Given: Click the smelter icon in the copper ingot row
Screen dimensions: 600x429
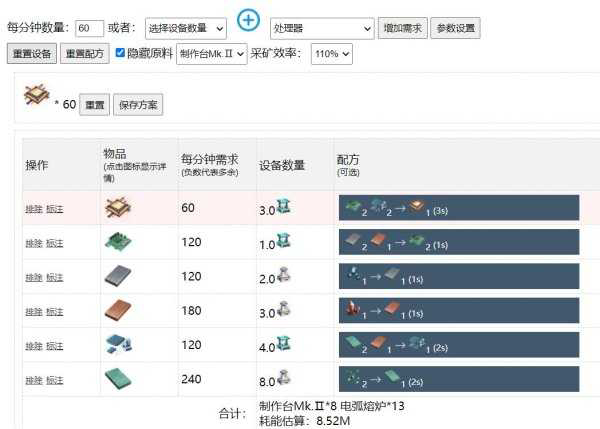Looking at the screenshot, I should coord(283,310).
